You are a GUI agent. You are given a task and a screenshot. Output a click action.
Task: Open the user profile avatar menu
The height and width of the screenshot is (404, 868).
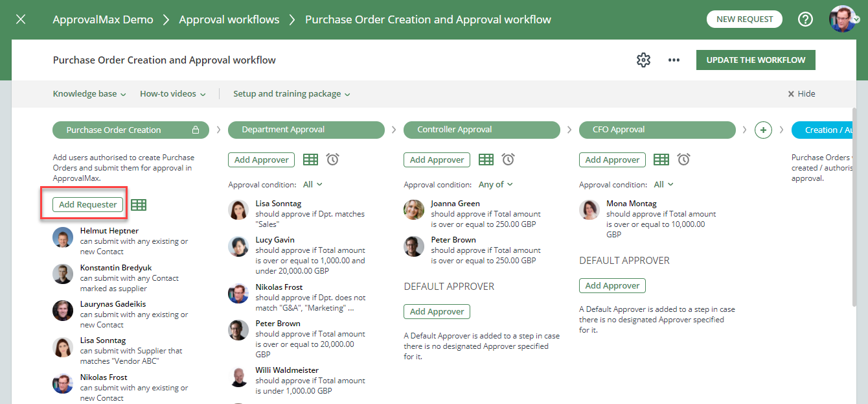843,19
